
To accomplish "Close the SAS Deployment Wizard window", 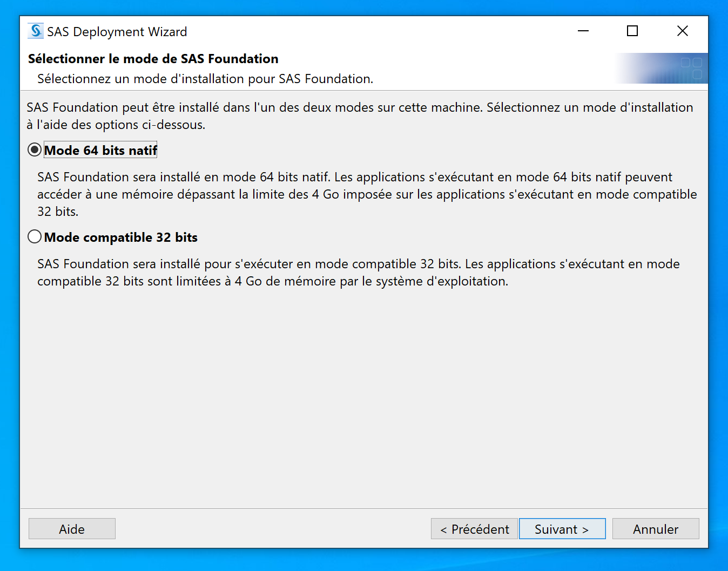I will click(682, 31).
